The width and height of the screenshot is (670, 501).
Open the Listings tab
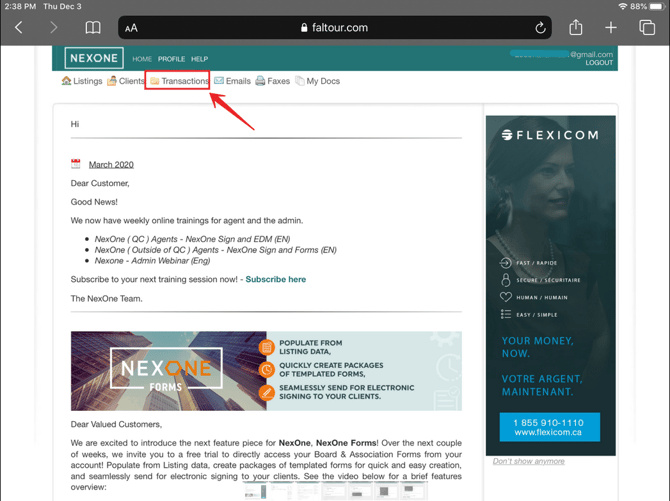pos(82,81)
